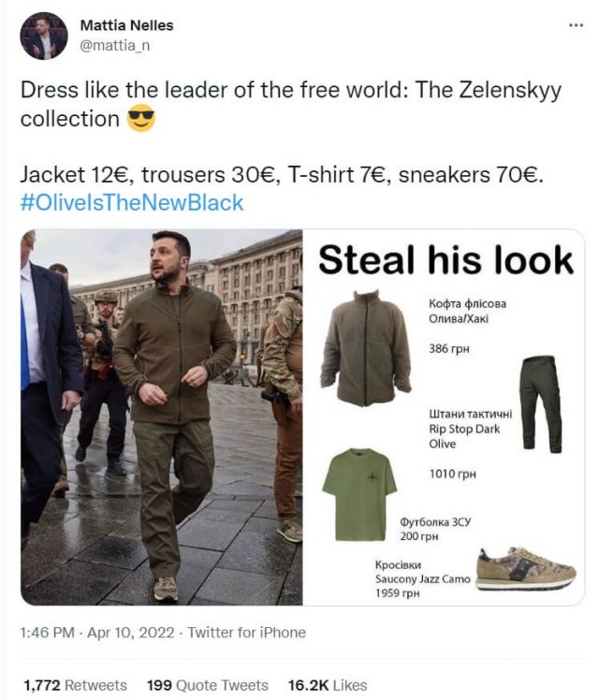Click Mattia Nelles' profile avatar

click(44, 36)
